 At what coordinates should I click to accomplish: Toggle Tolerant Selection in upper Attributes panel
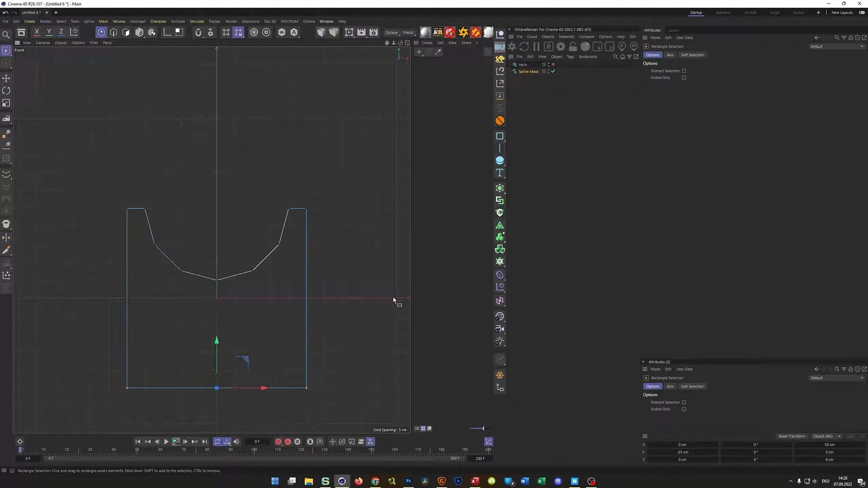[684, 71]
